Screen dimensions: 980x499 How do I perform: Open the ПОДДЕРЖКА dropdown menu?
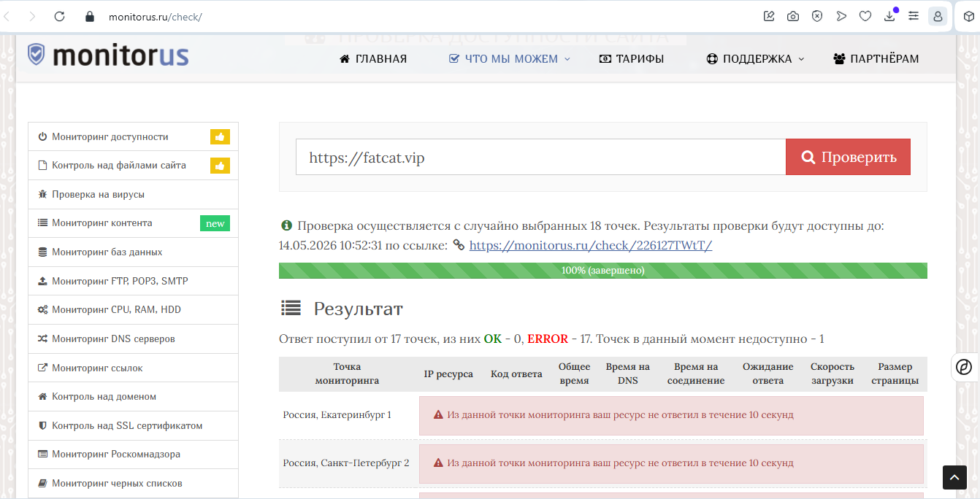[756, 58]
